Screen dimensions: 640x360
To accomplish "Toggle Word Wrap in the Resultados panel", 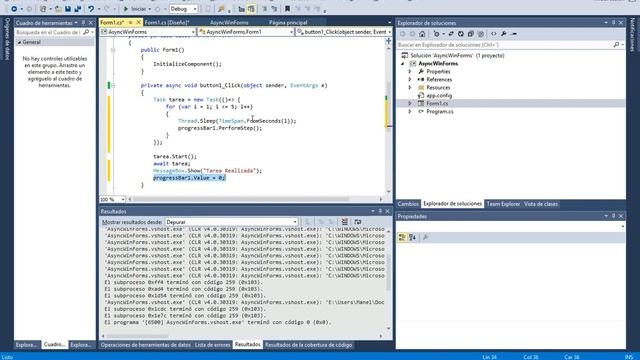I will coord(358,222).
